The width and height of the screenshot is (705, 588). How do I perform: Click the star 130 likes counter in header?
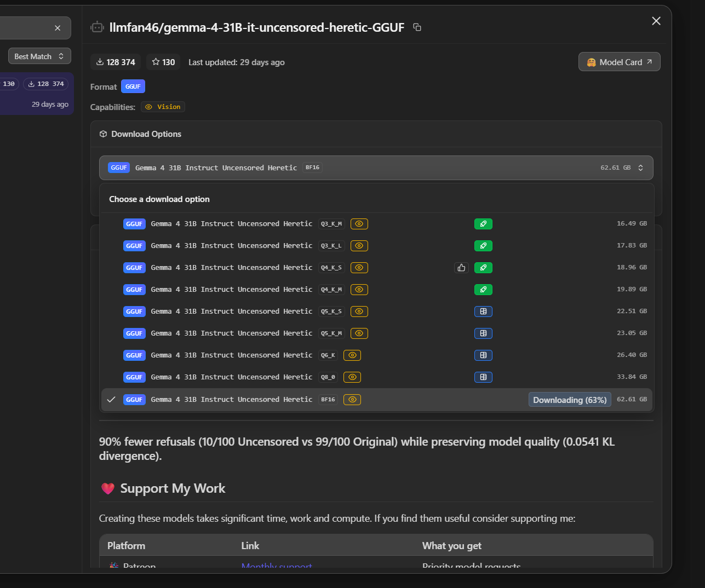pyautogui.click(x=163, y=62)
